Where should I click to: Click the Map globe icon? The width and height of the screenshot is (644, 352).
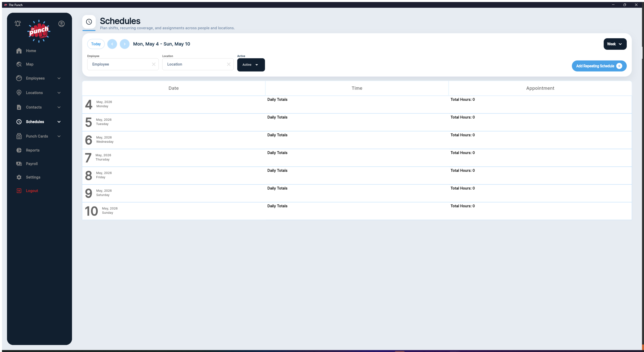19,64
